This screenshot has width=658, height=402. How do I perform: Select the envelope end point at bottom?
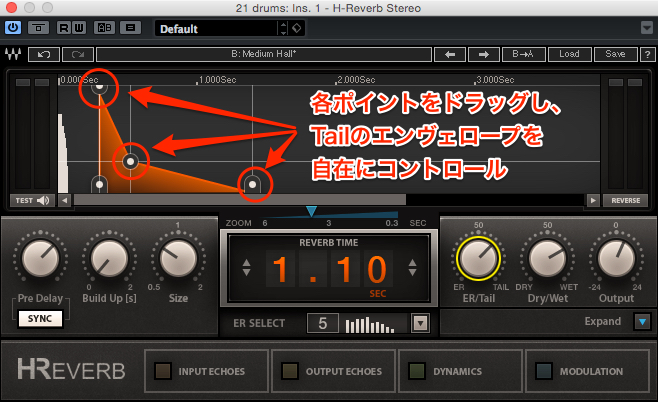253,185
